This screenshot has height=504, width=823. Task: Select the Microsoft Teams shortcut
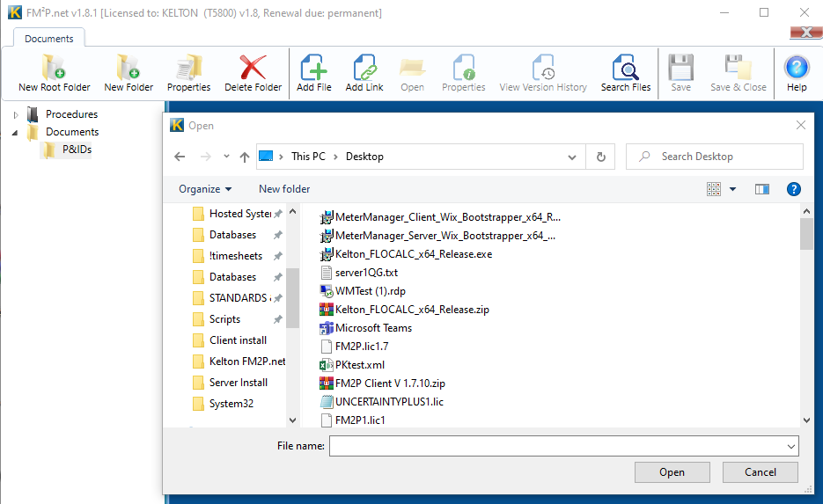(365, 328)
